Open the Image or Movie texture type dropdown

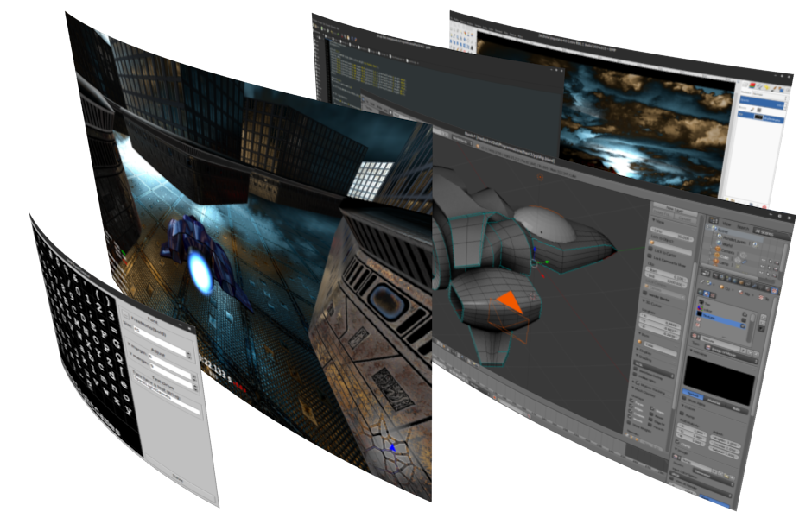(x=729, y=352)
